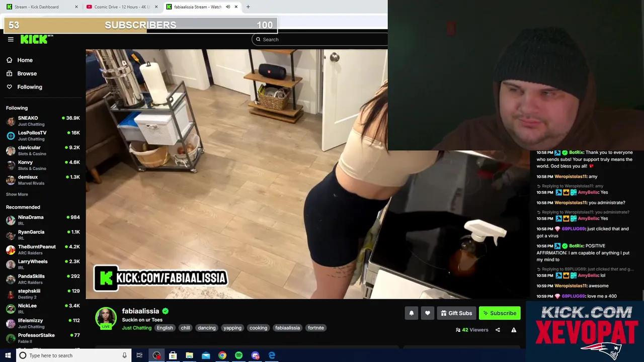Open ProfessorStalke in Recommended
The height and width of the screenshot is (362, 644).
[x=43, y=338]
